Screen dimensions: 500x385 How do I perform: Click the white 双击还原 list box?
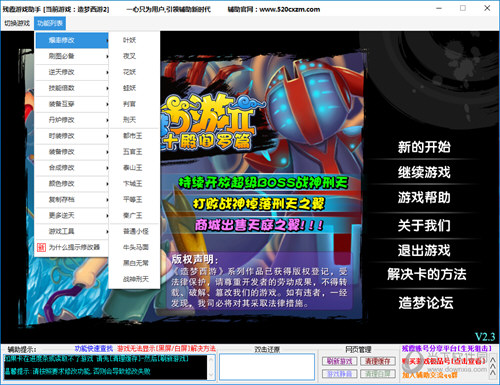tap(267, 367)
